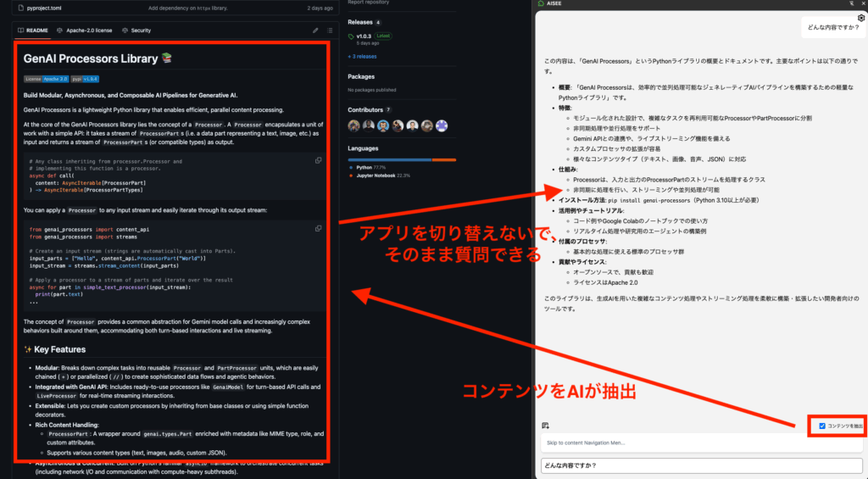Open the Releases section heading
The image size is (868, 479).
359,22
